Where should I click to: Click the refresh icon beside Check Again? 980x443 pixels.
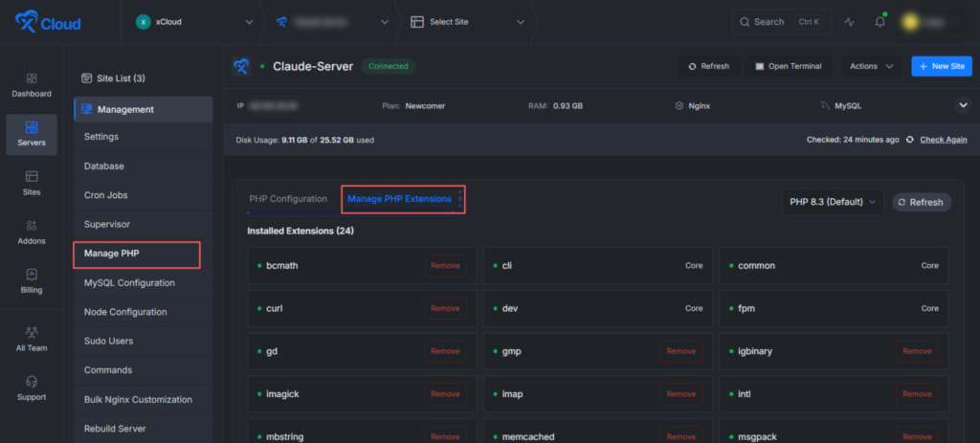[x=909, y=140]
